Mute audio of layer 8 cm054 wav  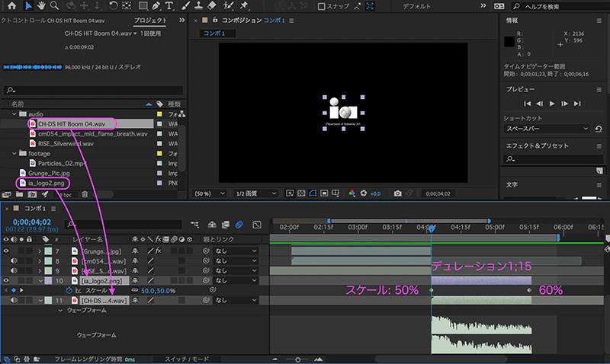(x=14, y=260)
